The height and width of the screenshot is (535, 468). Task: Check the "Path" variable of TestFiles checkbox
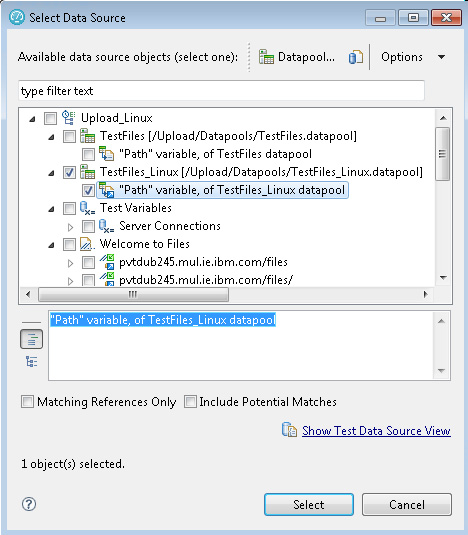(x=88, y=154)
